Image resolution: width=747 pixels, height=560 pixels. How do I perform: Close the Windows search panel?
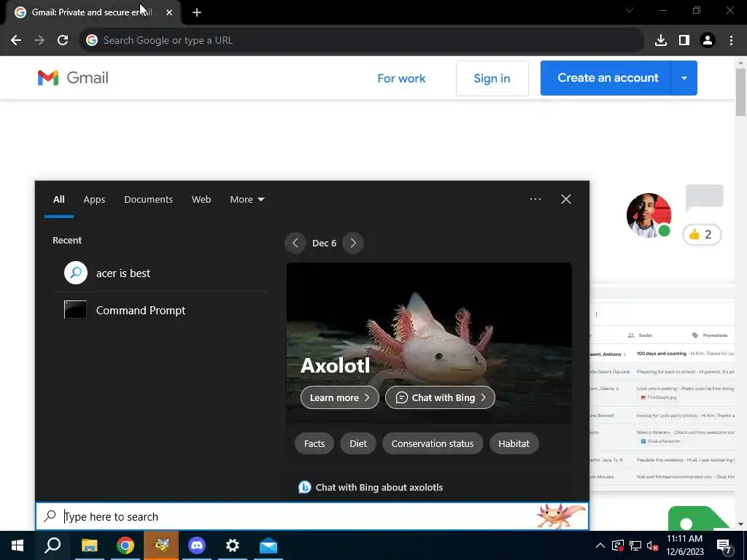[x=566, y=199]
